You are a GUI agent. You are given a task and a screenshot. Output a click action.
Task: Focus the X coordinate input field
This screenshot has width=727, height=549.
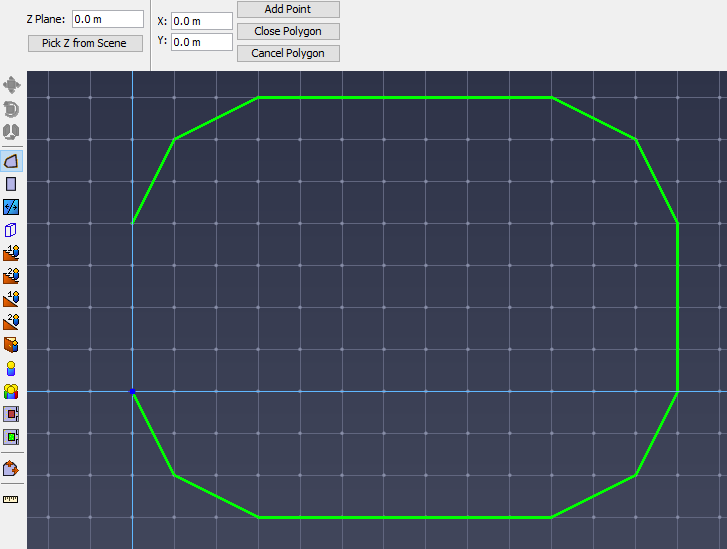201,21
